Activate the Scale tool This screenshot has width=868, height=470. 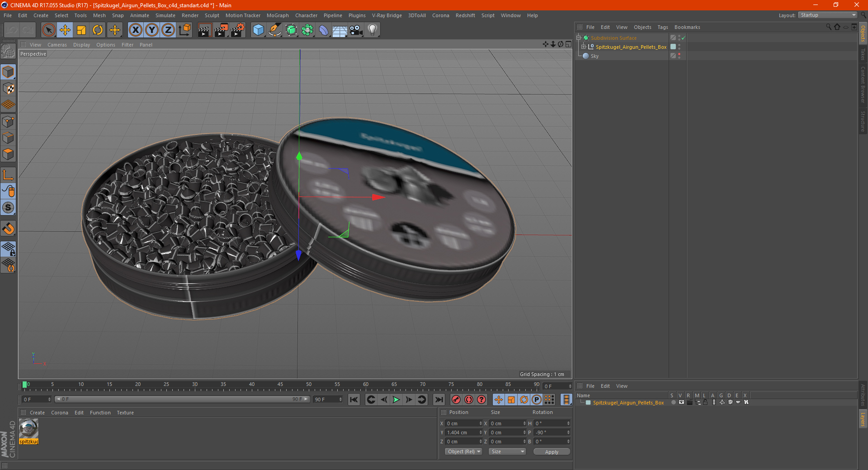pos(81,30)
